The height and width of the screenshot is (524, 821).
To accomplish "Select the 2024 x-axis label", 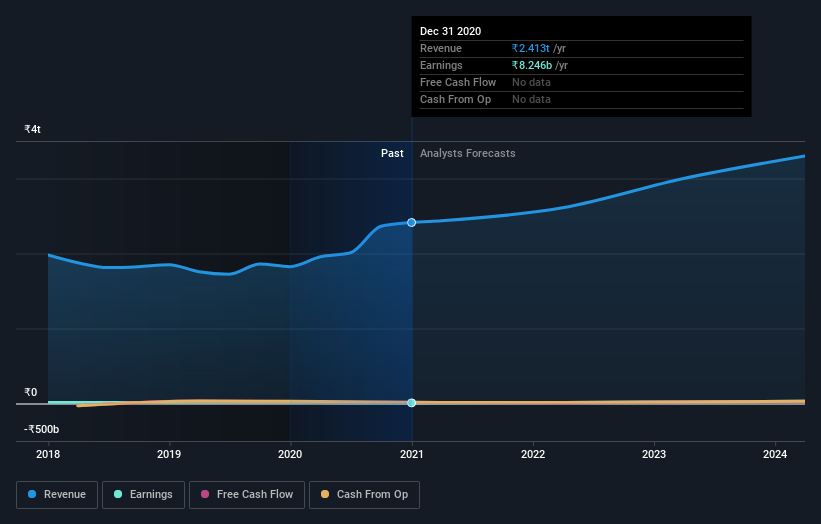I will [x=775, y=454].
